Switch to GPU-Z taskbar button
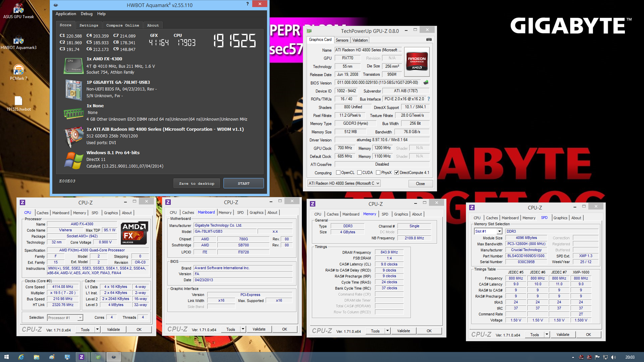This screenshot has width=644, height=362. 98,357
